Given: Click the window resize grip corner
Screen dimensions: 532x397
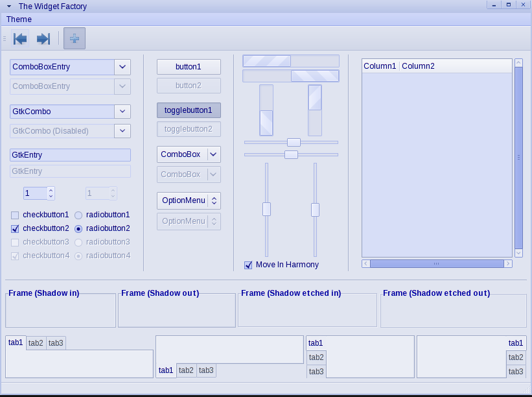Looking at the screenshot, I should coord(527,389).
